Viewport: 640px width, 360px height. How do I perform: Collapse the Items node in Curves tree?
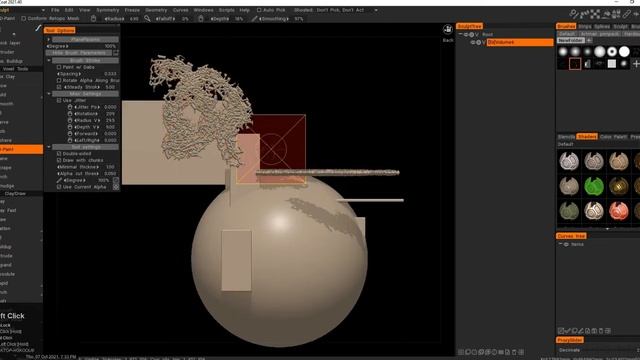pos(560,244)
